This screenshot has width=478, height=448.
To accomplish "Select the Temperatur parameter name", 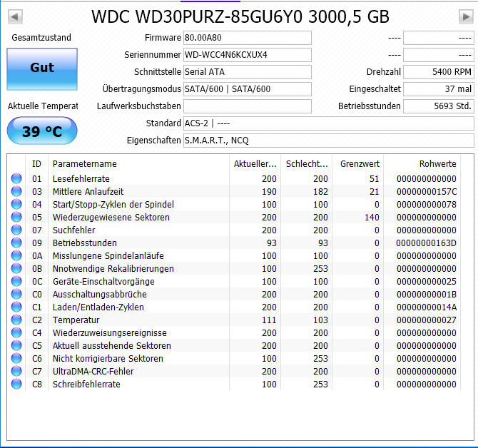I will 76,320.
